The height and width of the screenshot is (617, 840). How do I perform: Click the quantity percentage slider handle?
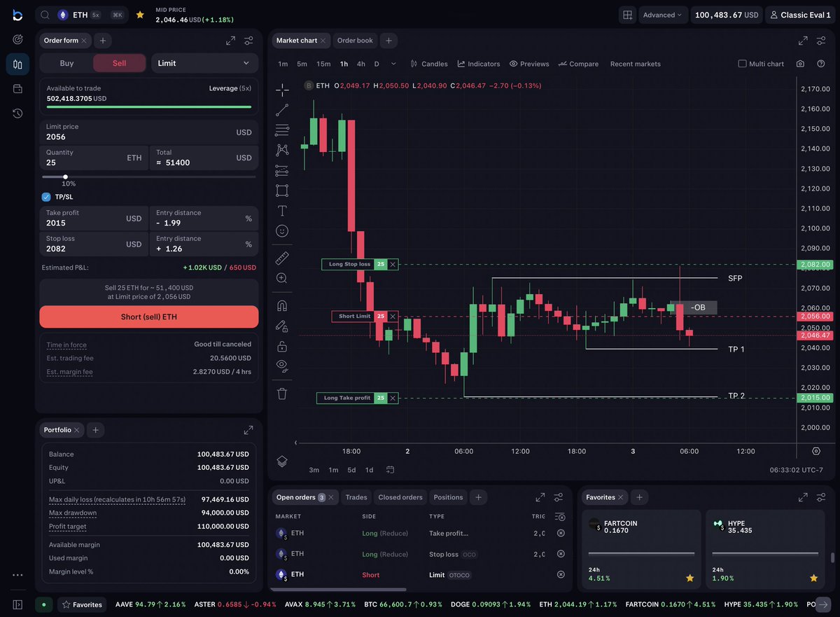click(65, 176)
